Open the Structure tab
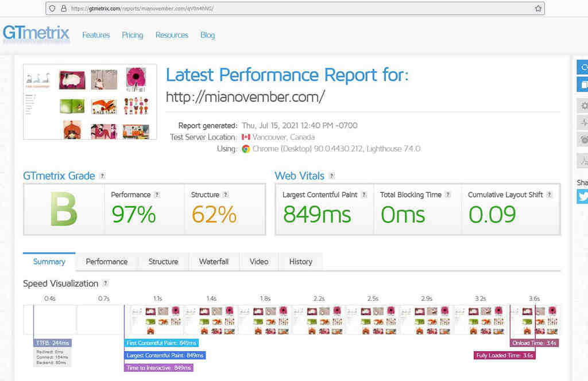588x381 pixels. point(163,262)
